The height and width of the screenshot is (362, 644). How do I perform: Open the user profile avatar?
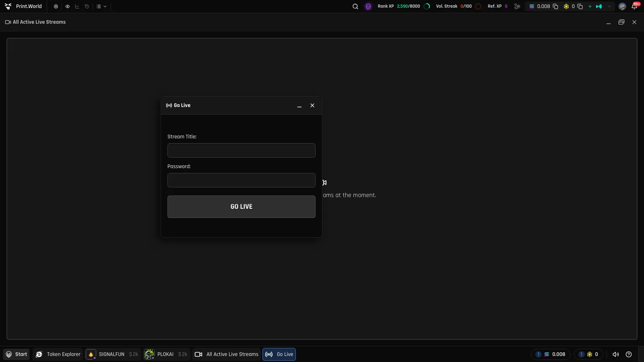tap(622, 6)
